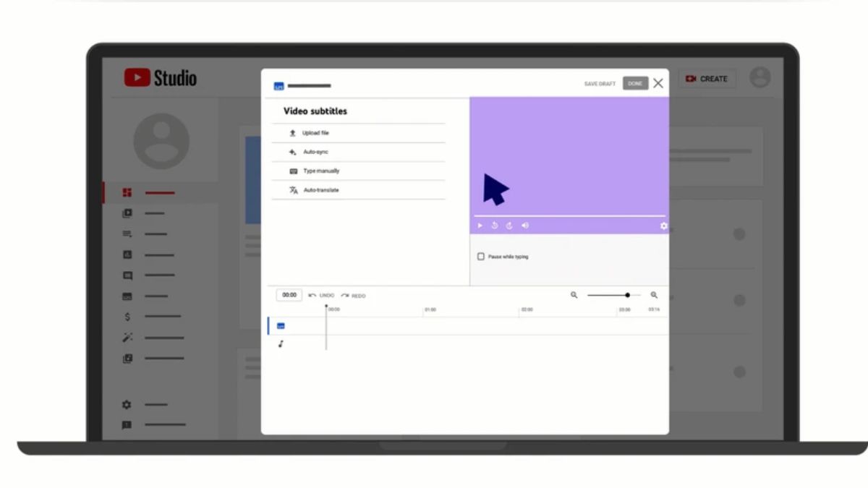This screenshot has height=488, width=868.
Task: Rewind the preview 10 seconds
Action: tap(494, 225)
